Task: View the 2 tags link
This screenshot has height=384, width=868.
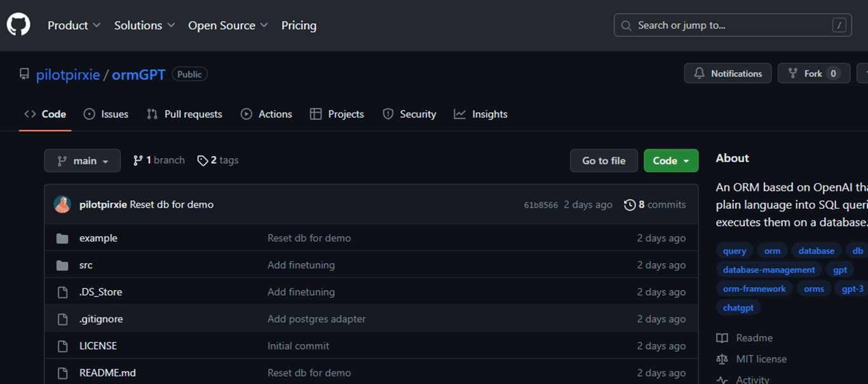Action: [x=218, y=160]
